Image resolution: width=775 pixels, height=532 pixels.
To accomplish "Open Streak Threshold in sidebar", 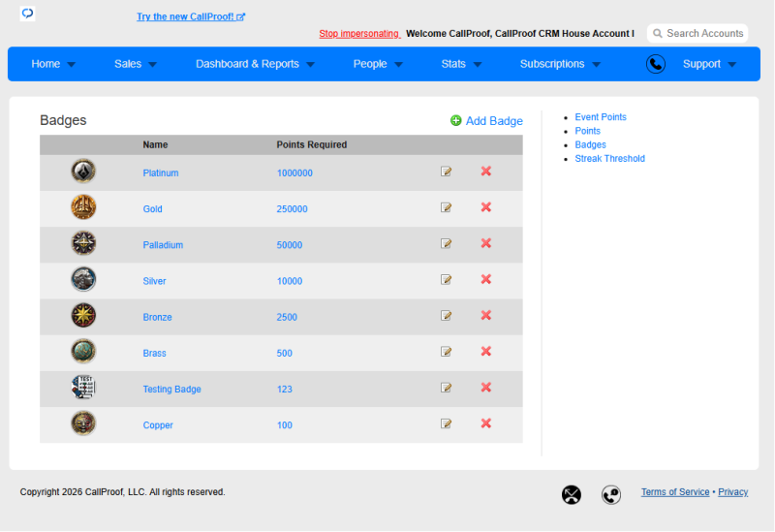I will coord(609,159).
